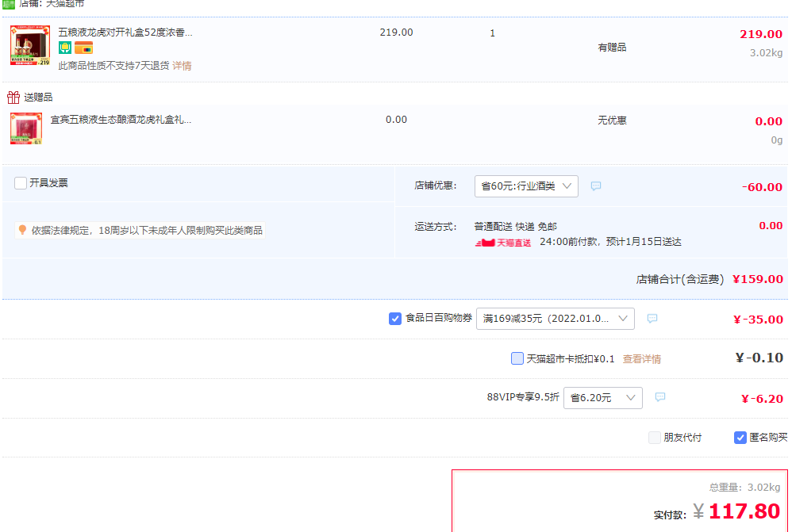Image resolution: width=792 pixels, height=532 pixels.
Task: Click the ¥-35.00 coupon amount
Action: (758, 320)
